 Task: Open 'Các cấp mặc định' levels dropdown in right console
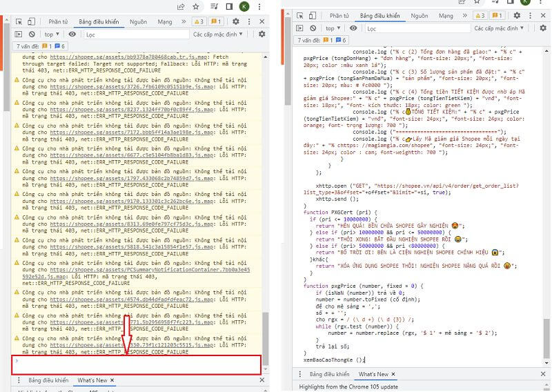499,28
